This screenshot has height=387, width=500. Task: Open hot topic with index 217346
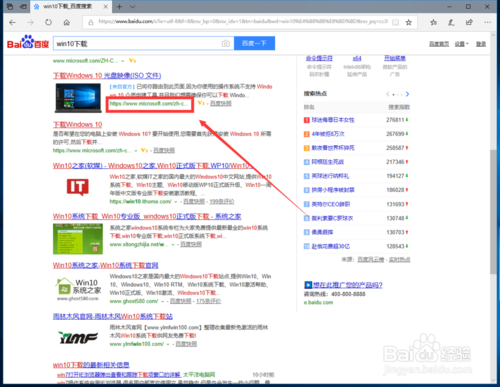pyautogui.click(x=327, y=162)
